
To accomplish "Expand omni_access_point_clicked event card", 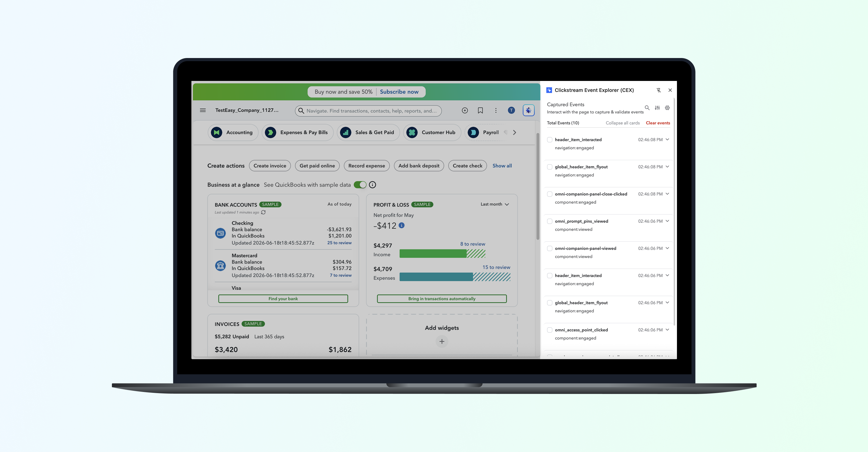I will (667, 330).
